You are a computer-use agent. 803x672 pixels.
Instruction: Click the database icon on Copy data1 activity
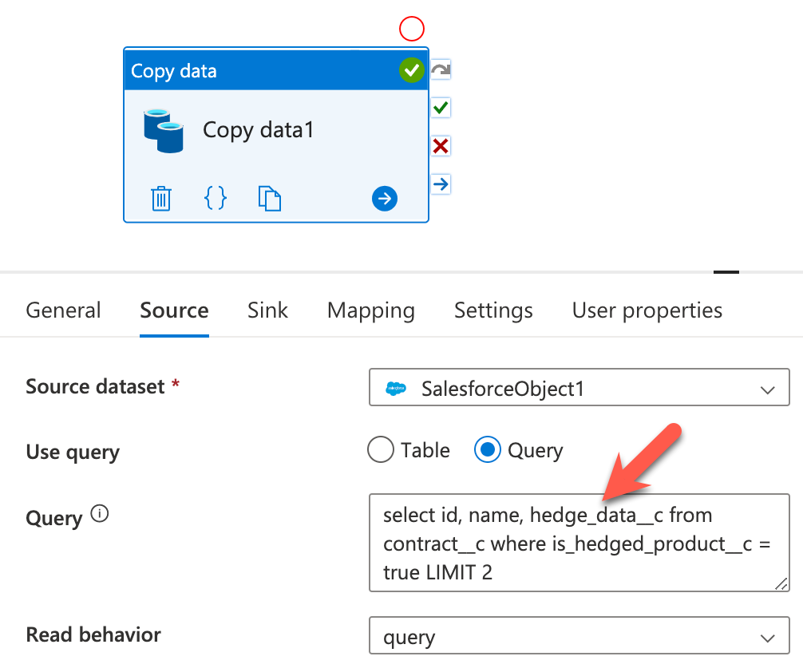tap(164, 130)
